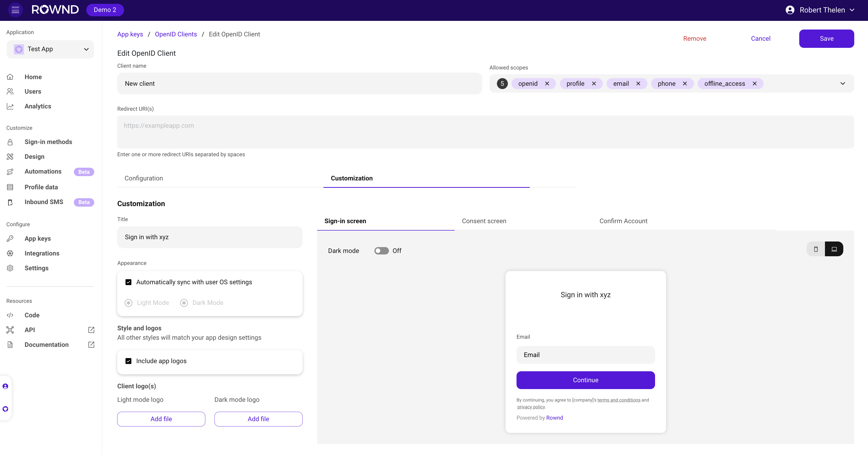Open Design from the sidebar
The width and height of the screenshot is (868, 455).
[x=34, y=157]
